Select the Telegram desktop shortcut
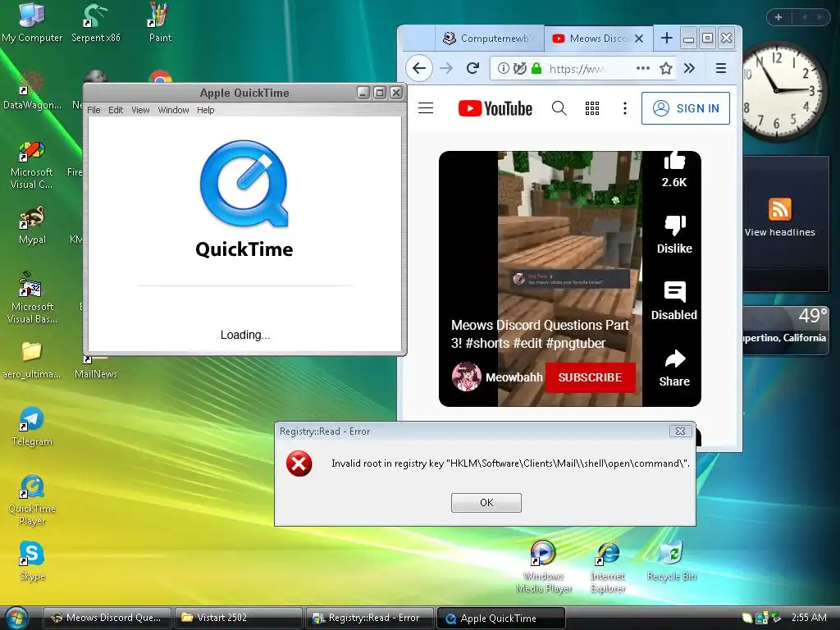840x630 pixels. pos(32,427)
